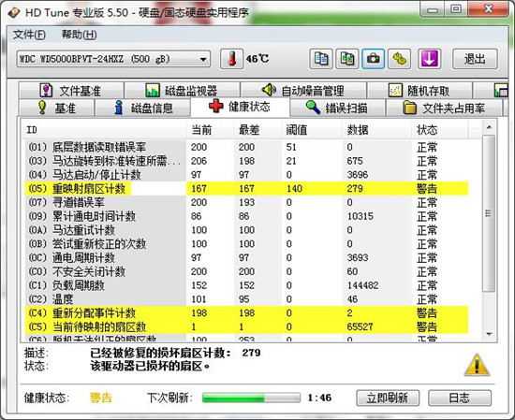515x420 pixels.
Task: Click the threshold value 140
Action: pyautogui.click(x=294, y=188)
